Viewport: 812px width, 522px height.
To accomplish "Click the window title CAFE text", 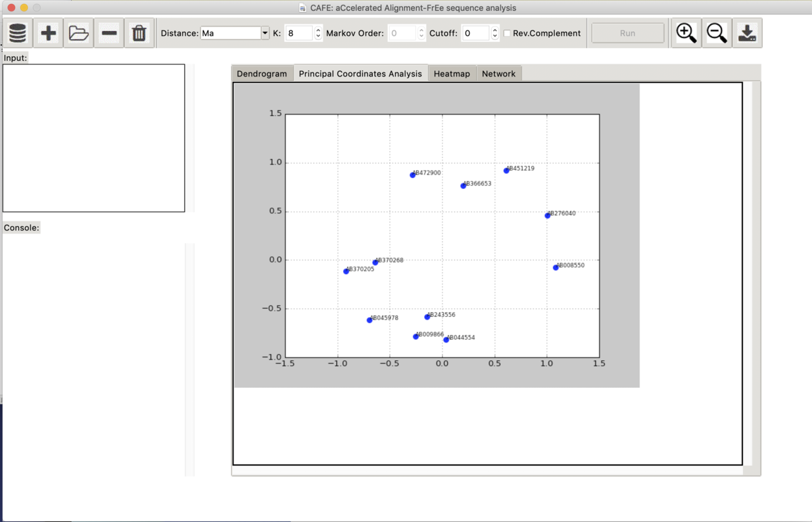I will (x=413, y=8).
